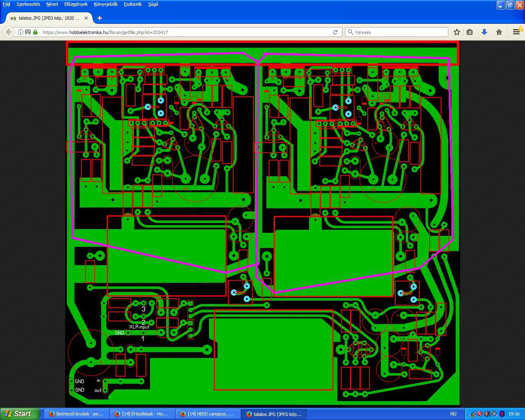Click the browser back arrow button
Screen dimensions: 525x420
pyautogui.click(x=9, y=32)
